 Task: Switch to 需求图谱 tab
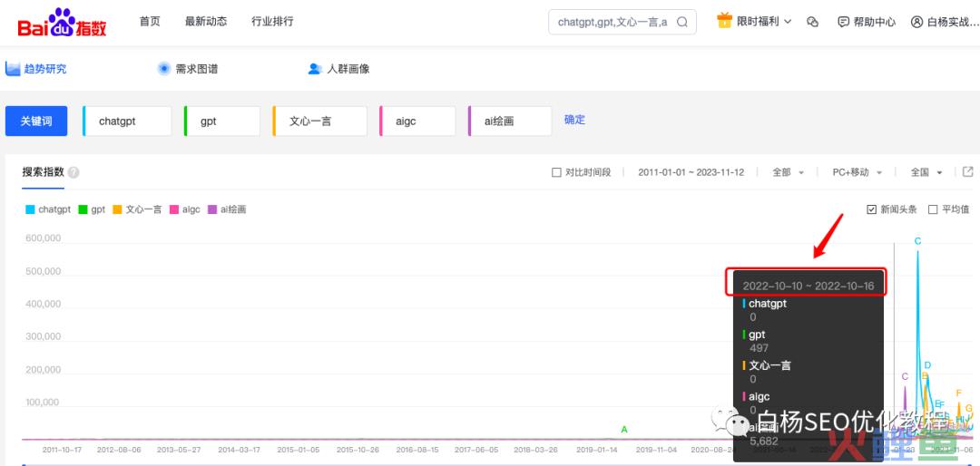(x=188, y=69)
